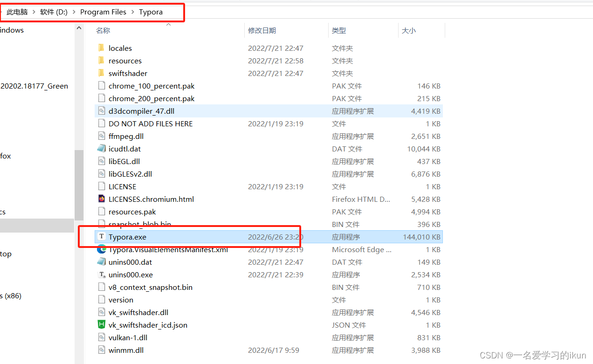Click the winmm.dll file icon
This screenshot has height=364, width=593.
tap(101, 350)
